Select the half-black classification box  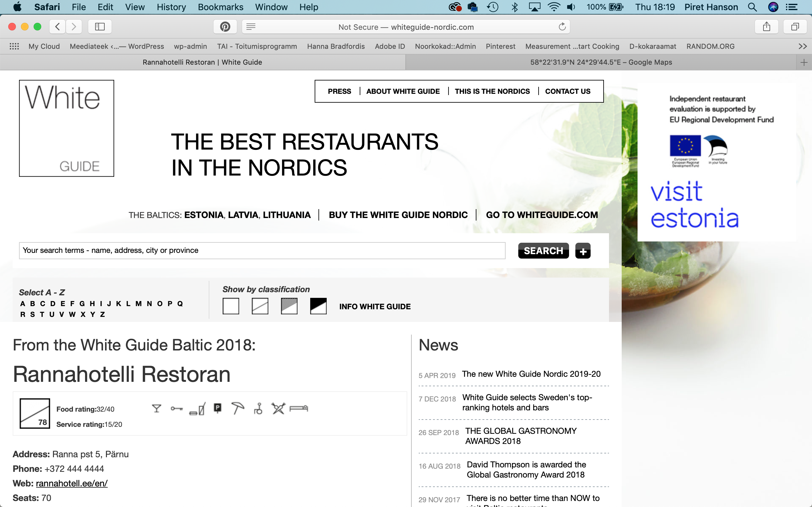[318, 306]
